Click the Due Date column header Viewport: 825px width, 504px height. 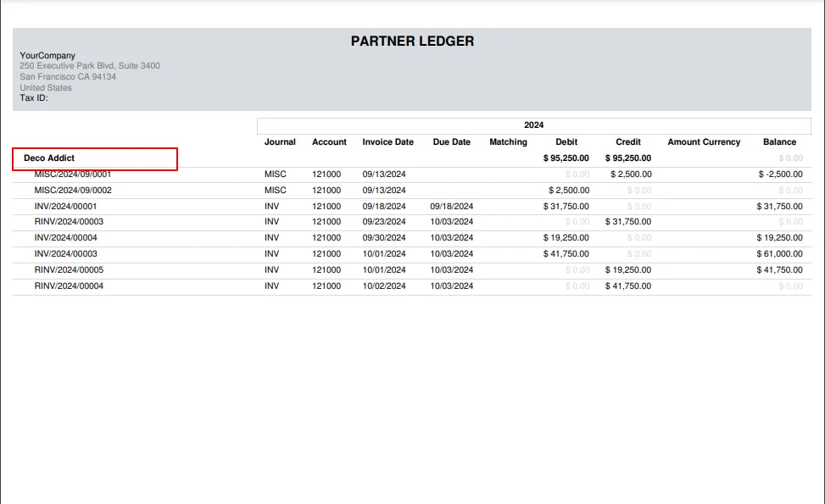(x=451, y=142)
